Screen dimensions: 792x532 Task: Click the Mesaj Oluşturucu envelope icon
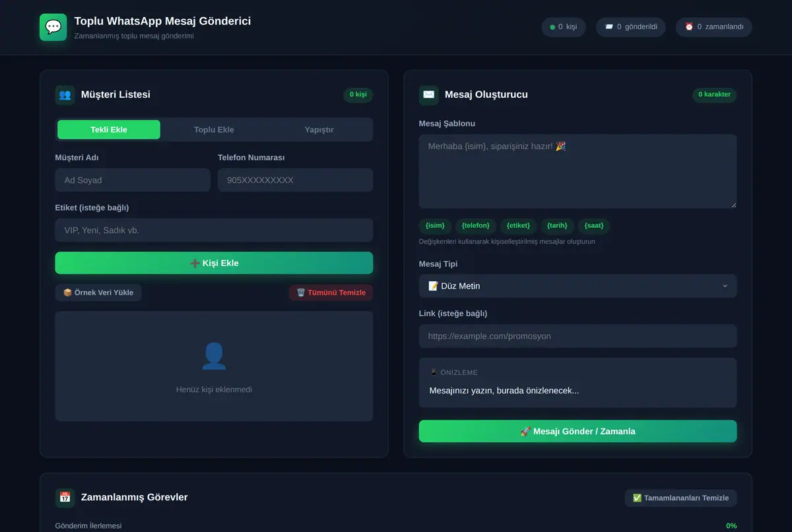[x=428, y=94]
